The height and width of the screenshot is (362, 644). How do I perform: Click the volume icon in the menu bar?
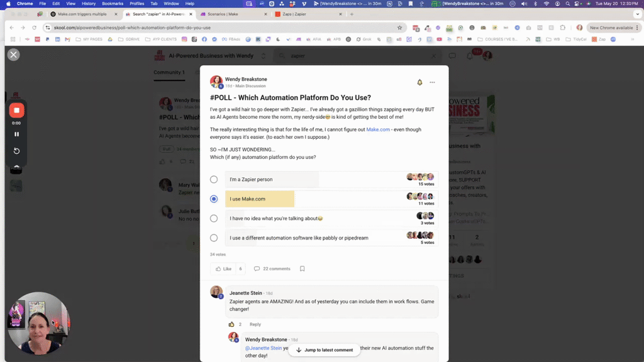(524, 3)
